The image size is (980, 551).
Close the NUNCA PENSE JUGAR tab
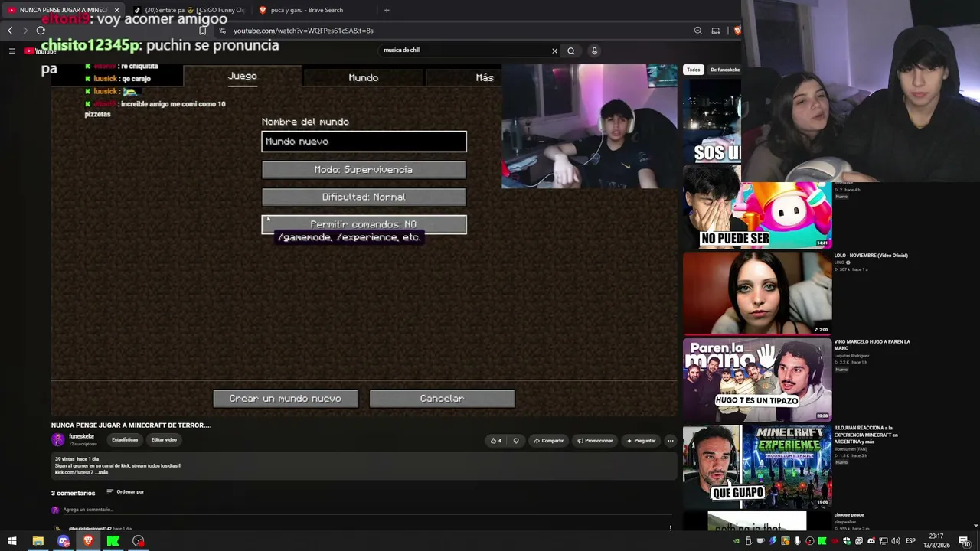point(117,10)
